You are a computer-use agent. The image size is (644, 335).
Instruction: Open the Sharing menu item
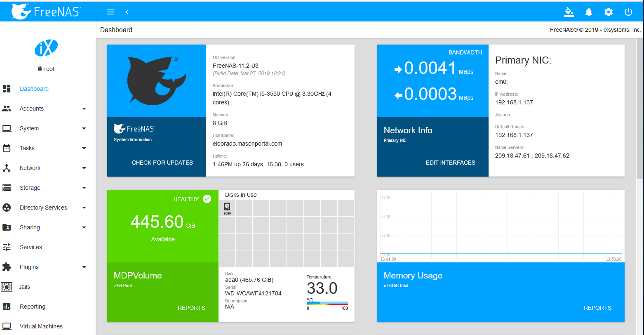(x=48, y=227)
